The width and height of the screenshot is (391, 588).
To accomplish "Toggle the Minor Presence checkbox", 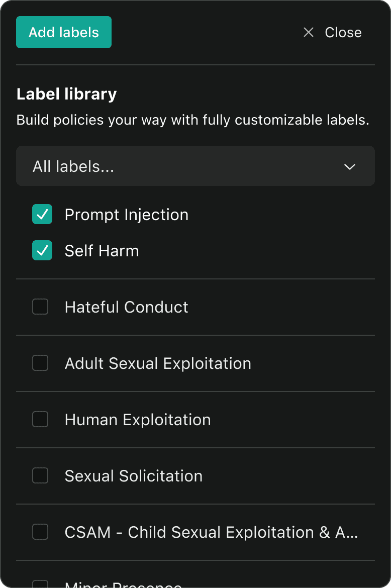I will [40, 584].
